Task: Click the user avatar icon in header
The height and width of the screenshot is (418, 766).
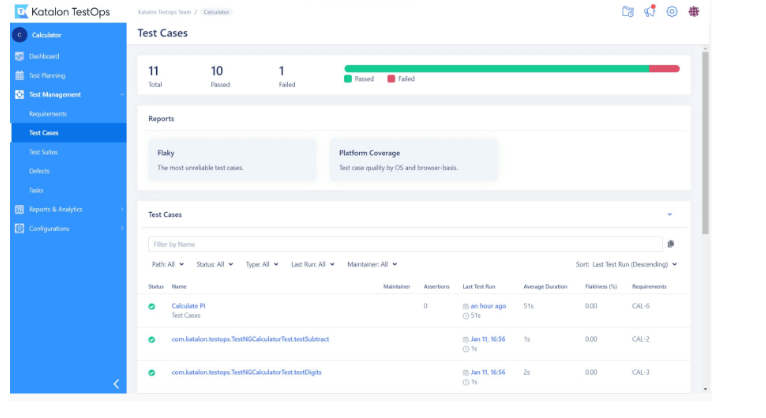Action: (x=694, y=11)
